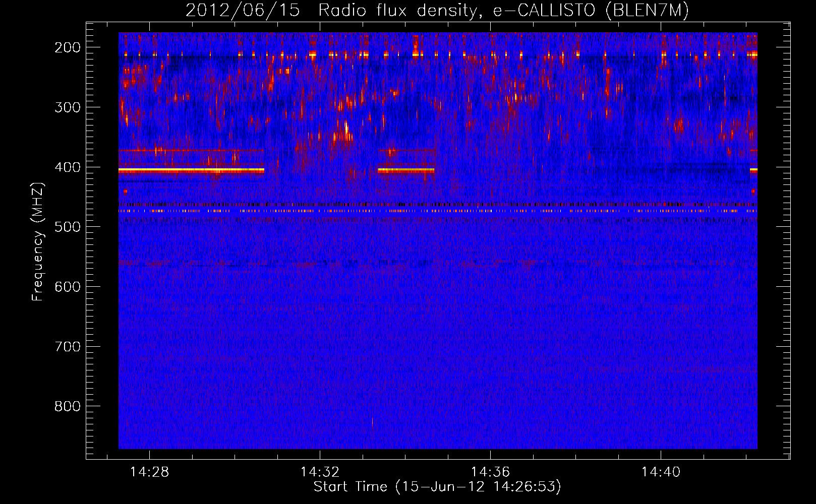Click the 14:40 time tick label

coord(661,472)
